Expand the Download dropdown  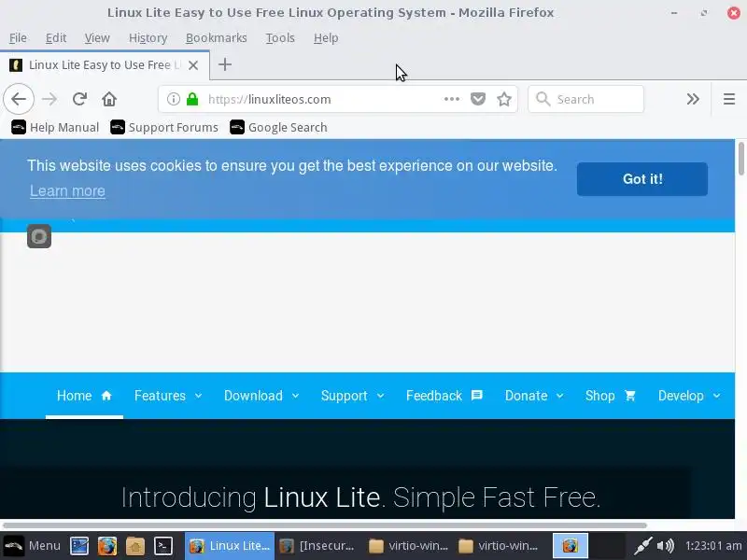tap(261, 396)
